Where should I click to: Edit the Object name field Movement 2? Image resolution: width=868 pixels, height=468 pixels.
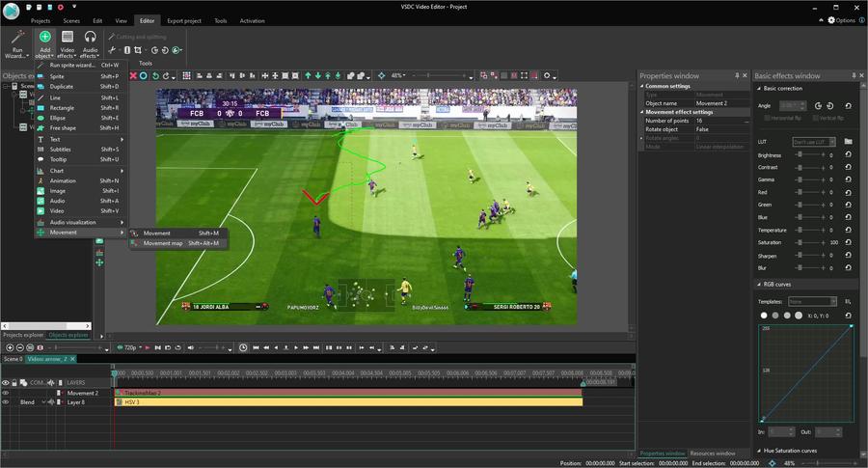(721, 103)
